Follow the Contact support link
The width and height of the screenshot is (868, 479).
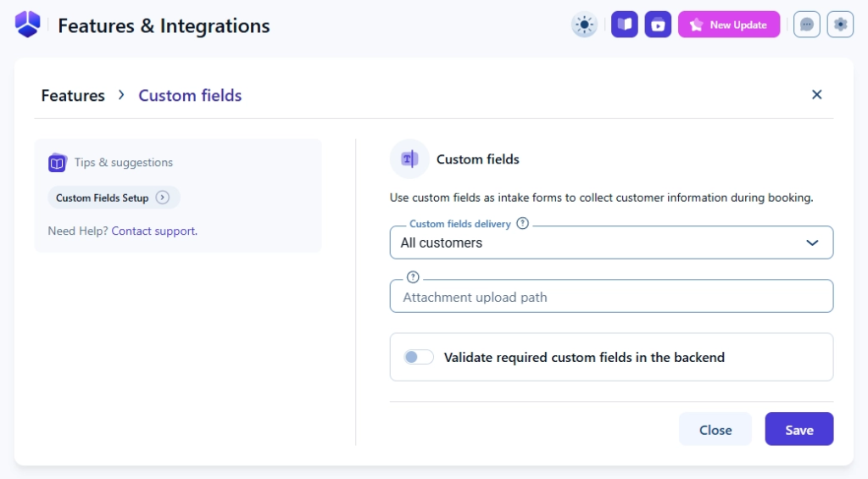pos(153,231)
